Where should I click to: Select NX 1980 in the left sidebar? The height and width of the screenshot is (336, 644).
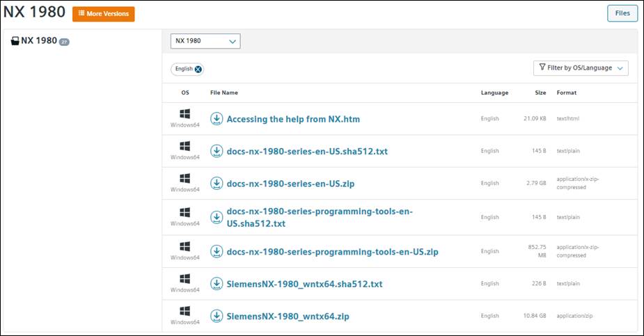click(x=39, y=41)
